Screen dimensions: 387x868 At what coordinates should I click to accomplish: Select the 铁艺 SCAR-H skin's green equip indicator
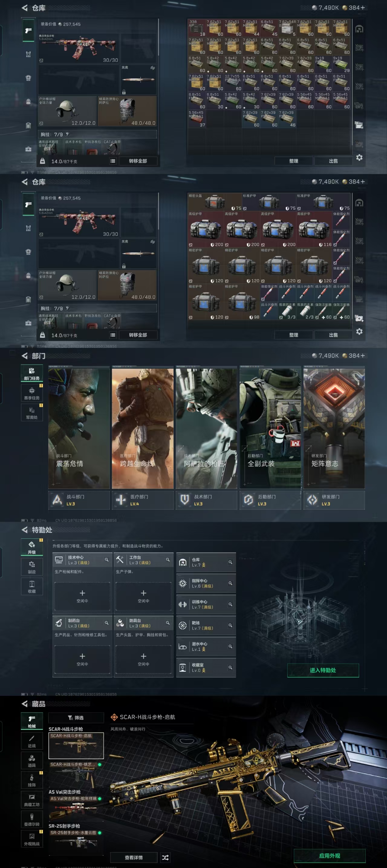[x=99, y=764]
